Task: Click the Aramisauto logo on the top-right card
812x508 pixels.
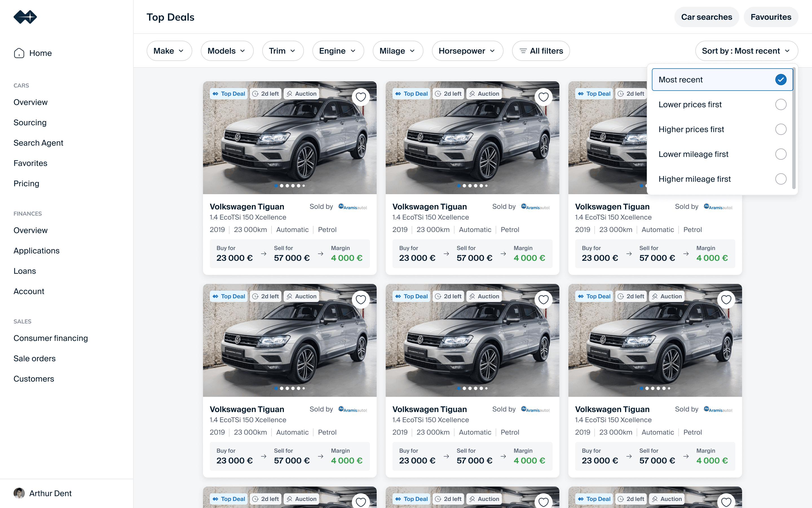Action: pyautogui.click(x=718, y=207)
